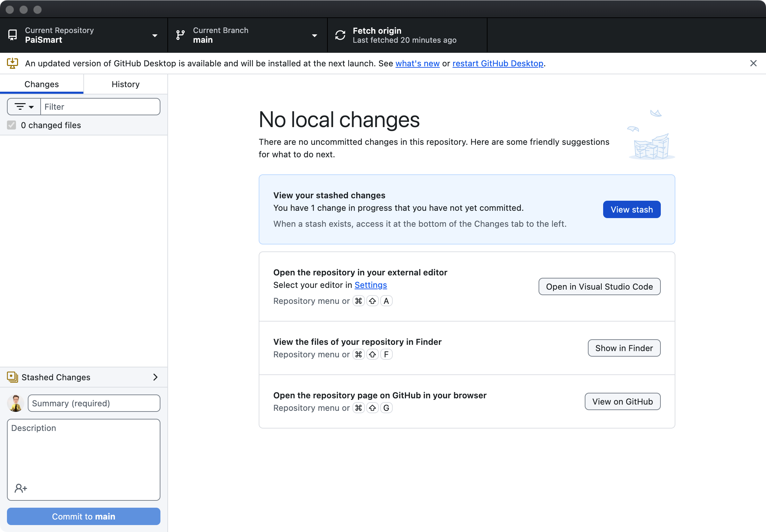Open the filter options dropdown
This screenshot has height=532, width=766.
point(24,107)
